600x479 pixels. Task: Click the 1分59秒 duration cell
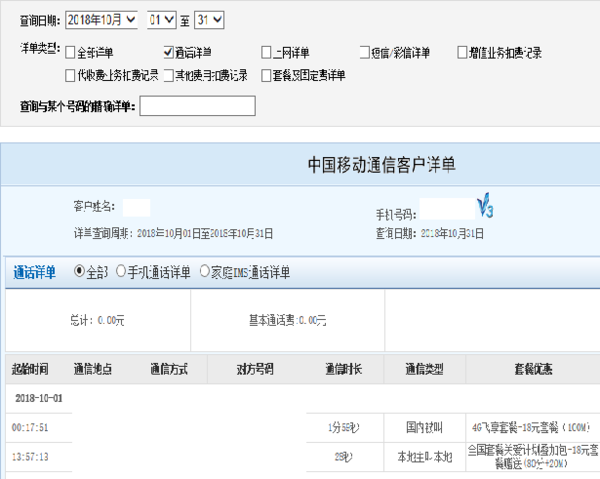pos(344,427)
